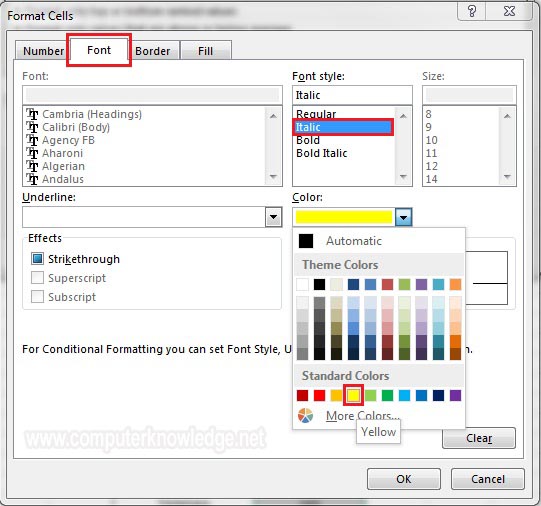Close the Format Cells dialog
The height and width of the screenshot is (506, 541).
click(509, 11)
